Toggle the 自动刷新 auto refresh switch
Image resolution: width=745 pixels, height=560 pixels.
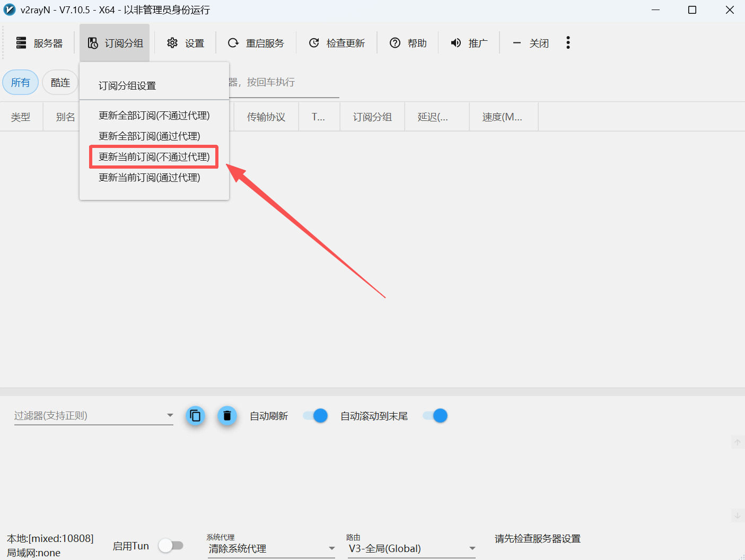click(x=315, y=416)
